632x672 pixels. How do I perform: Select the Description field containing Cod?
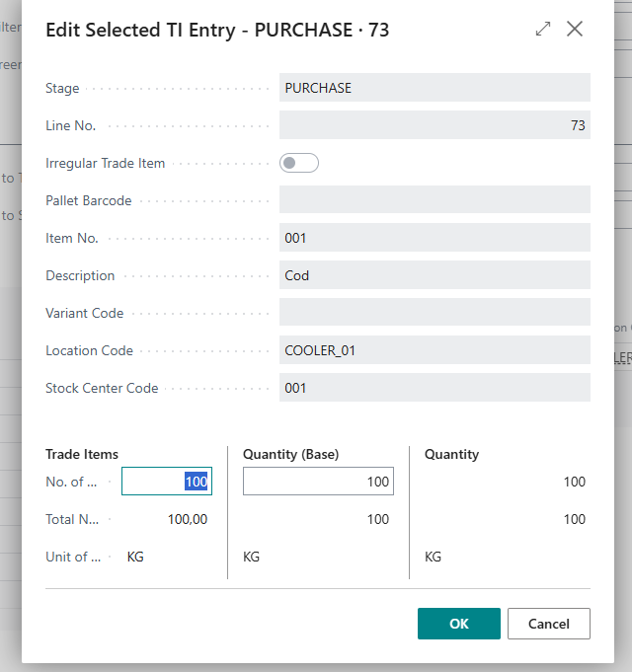[x=434, y=275]
